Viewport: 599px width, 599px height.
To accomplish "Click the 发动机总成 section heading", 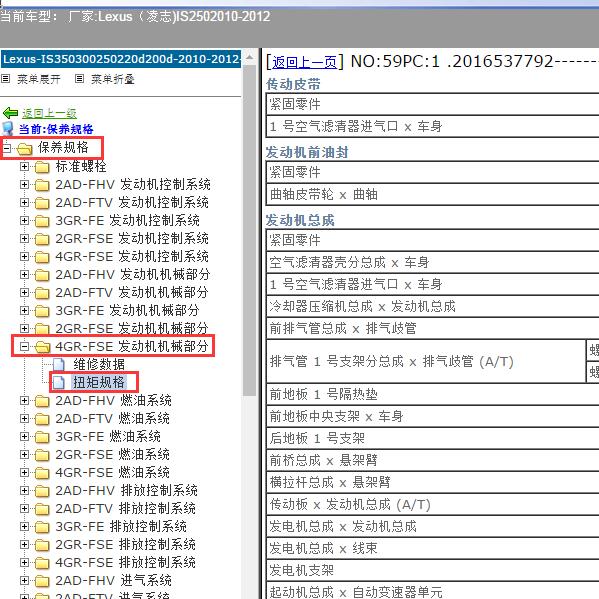I will pos(300,220).
